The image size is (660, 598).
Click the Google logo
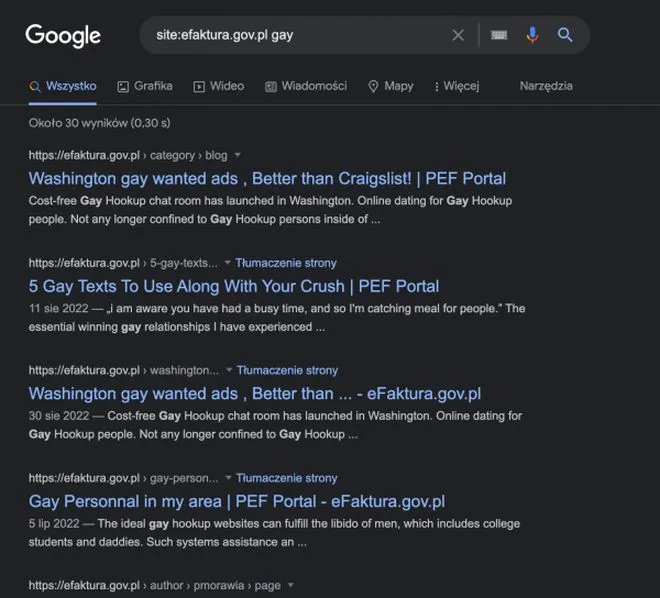coord(63,35)
